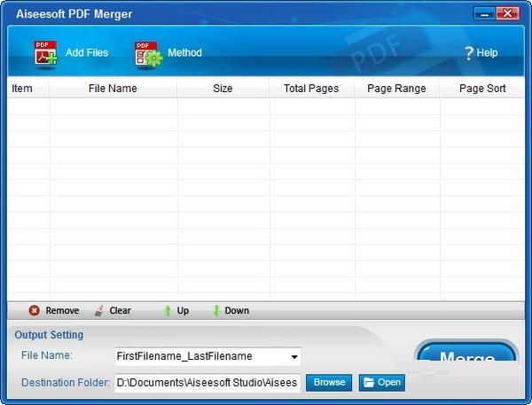Click the Add Files PDF icon
This screenshot has width=532, height=405.
[x=45, y=53]
